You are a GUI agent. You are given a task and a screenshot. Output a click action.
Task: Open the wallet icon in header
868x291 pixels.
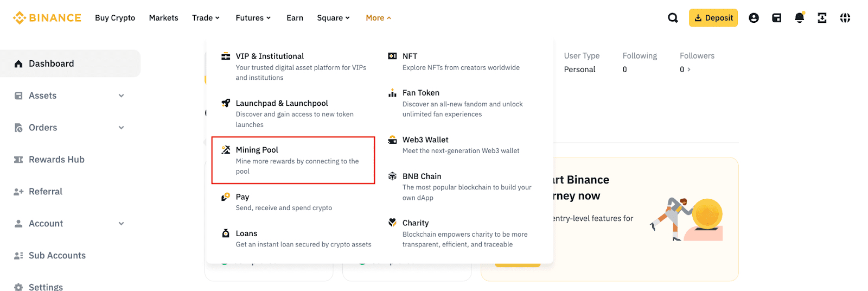coord(777,18)
